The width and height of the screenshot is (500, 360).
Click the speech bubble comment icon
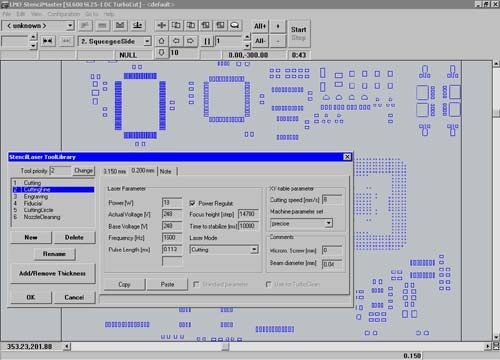click(235, 25)
